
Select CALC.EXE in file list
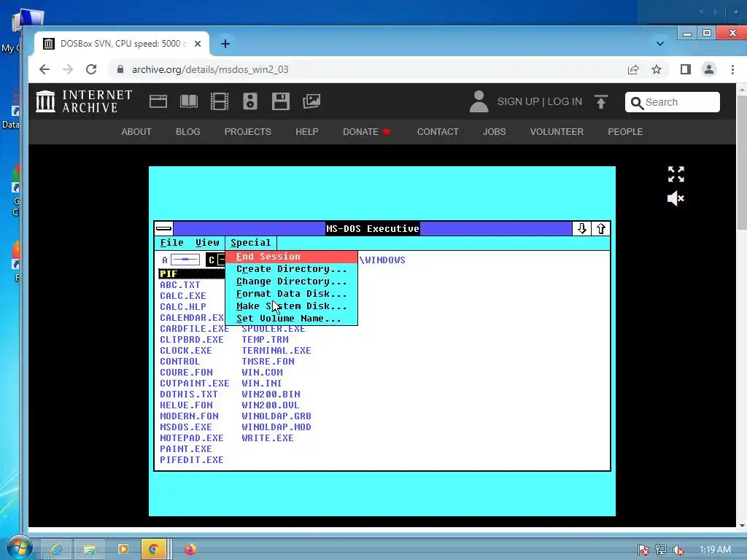183,296
